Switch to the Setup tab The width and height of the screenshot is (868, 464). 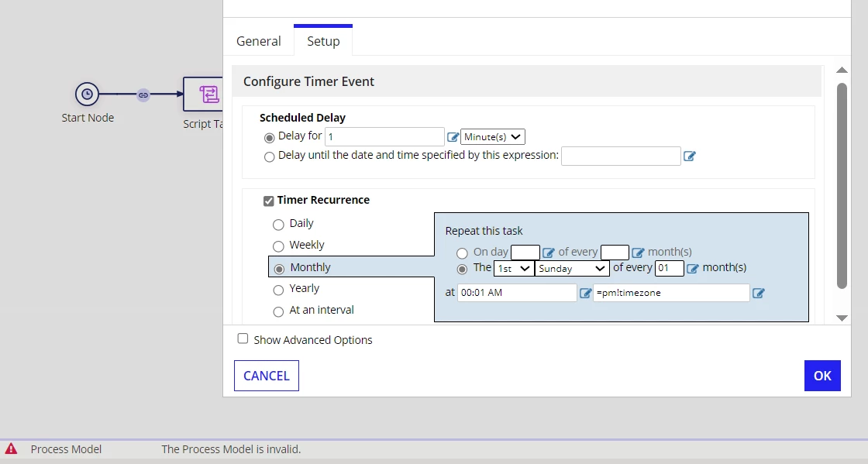coord(323,42)
